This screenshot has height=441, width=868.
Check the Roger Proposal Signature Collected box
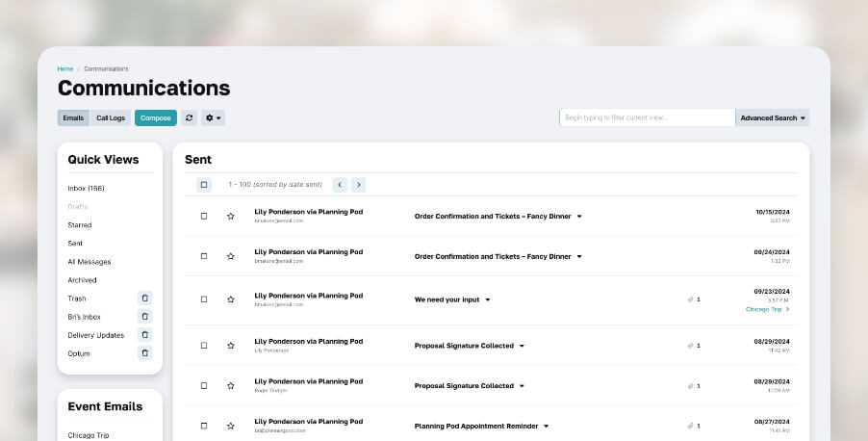[204, 385]
